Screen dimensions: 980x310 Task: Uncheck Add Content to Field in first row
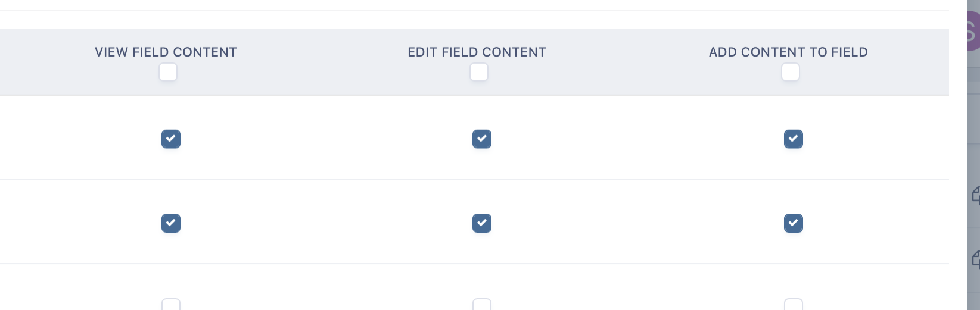coord(794,139)
